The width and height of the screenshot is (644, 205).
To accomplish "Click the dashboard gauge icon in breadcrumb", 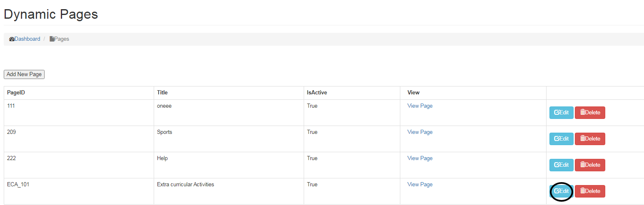I will coord(12,39).
